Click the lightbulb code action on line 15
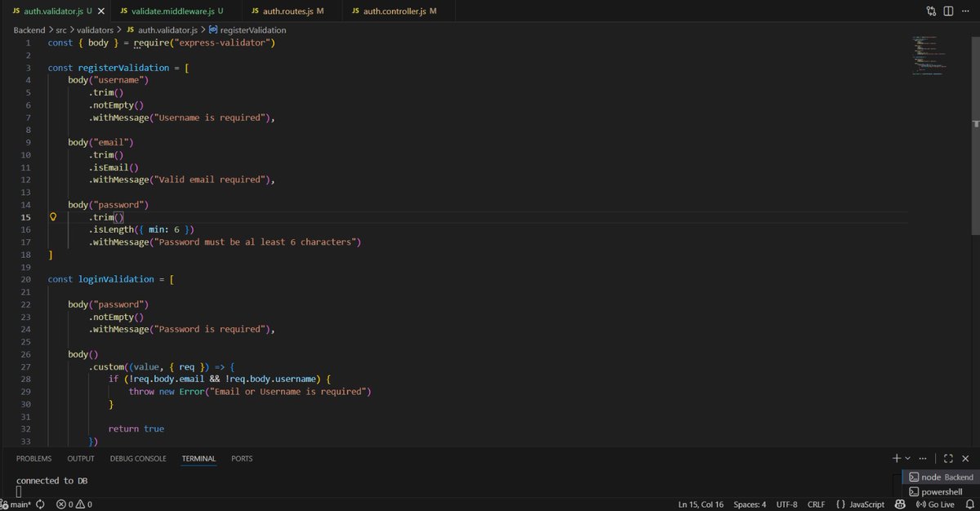This screenshot has width=980, height=511. point(54,217)
